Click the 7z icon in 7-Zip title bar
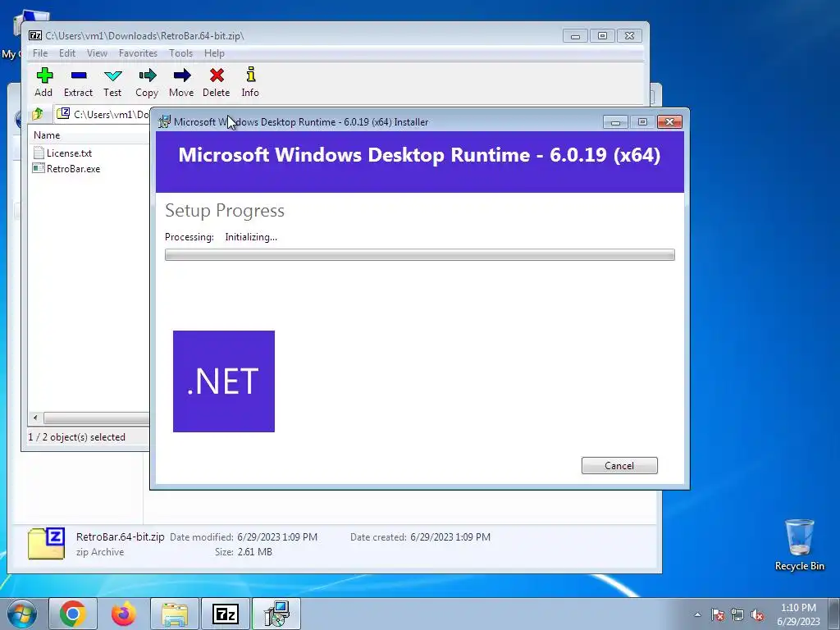 [35, 35]
